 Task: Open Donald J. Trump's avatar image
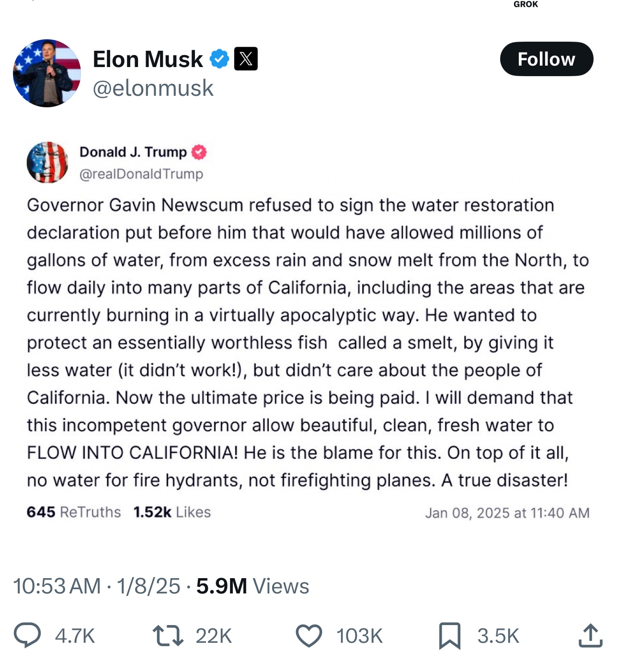coord(47,162)
